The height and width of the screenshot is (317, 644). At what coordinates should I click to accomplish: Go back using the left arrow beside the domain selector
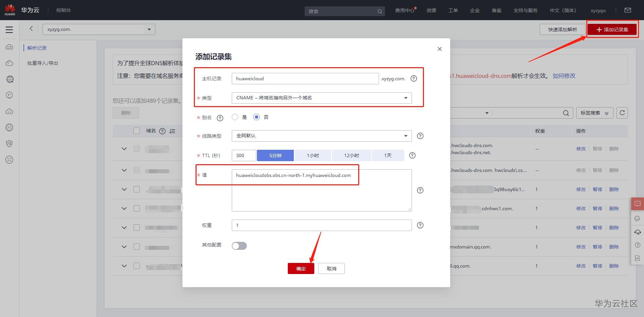point(31,29)
